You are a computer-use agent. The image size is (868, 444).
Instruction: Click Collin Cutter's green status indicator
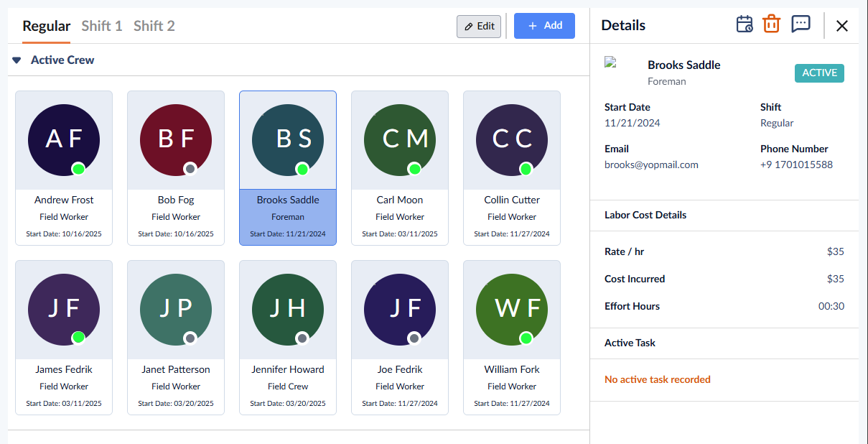pyautogui.click(x=526, y=169)
